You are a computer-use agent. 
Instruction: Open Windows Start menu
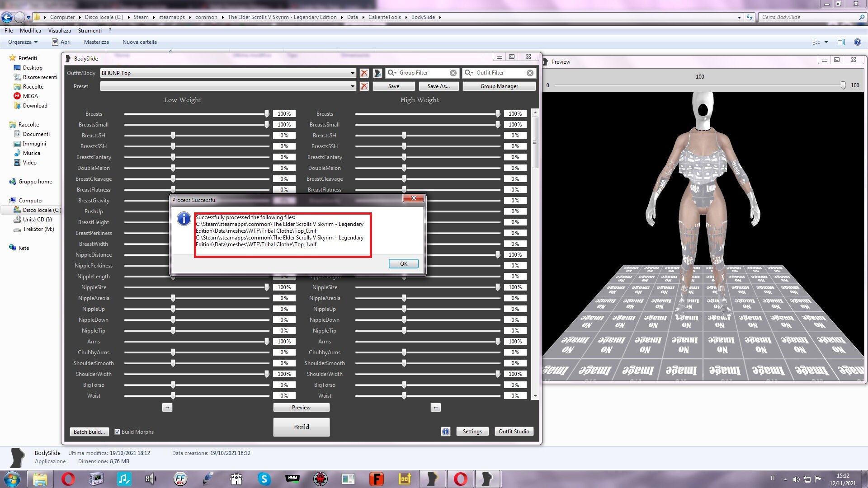[x=12, y=479]
